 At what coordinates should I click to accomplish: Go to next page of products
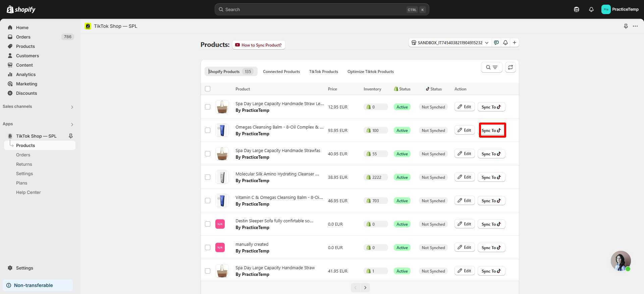[365, 287]
